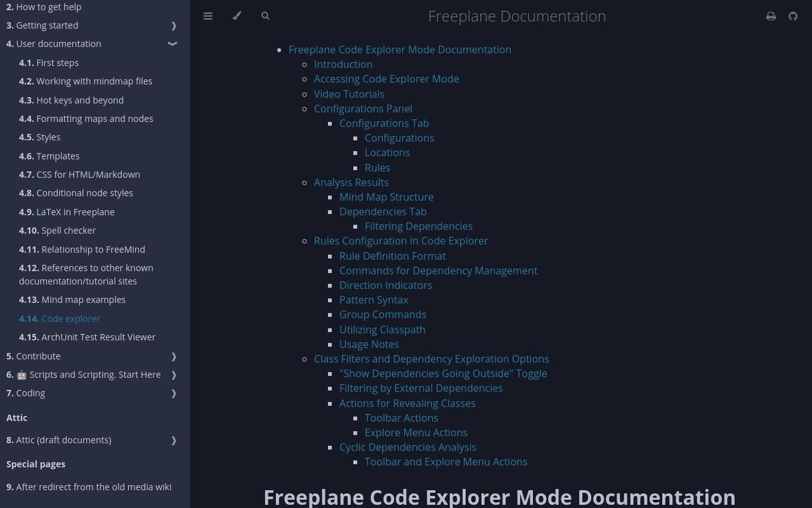
Task: Open 4.1 First steps page
Action: tap(49, 63)
